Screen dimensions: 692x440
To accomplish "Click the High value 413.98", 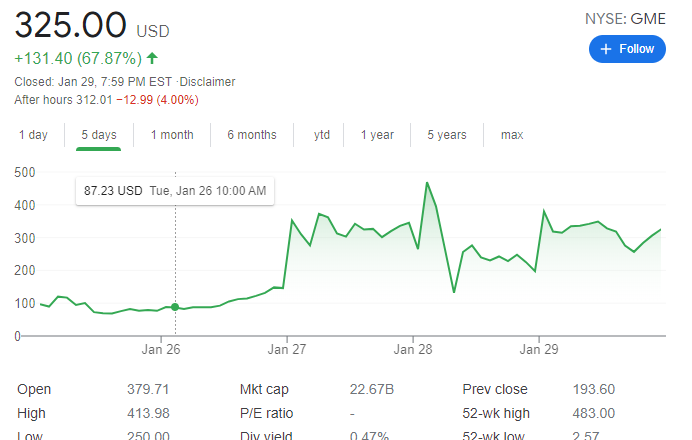I will pyautogui.click(x=148, y=413).
